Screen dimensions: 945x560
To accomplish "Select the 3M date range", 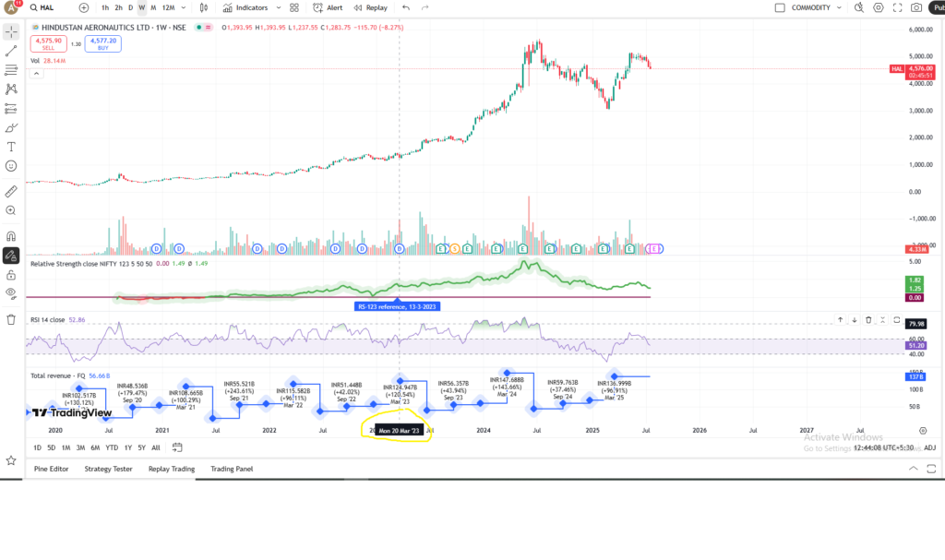I will tap(80, 447).
